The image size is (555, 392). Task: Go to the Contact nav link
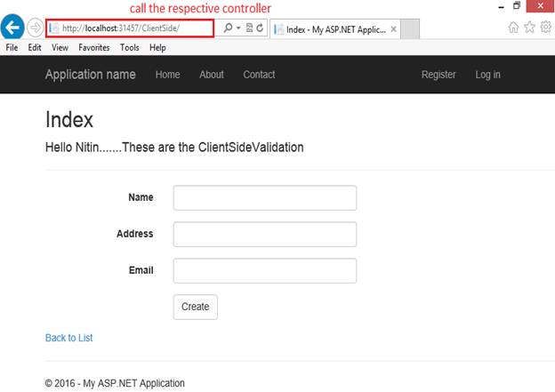pos(259,75)
